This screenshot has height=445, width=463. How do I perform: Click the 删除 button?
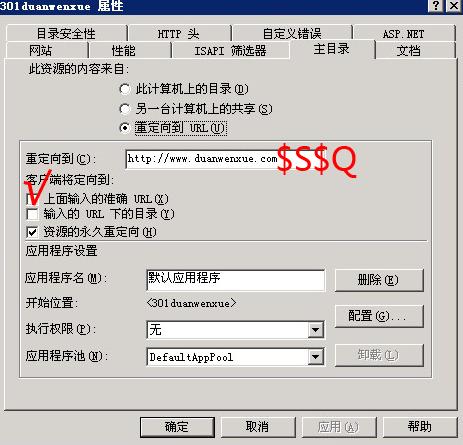click(x=379, y=280)
